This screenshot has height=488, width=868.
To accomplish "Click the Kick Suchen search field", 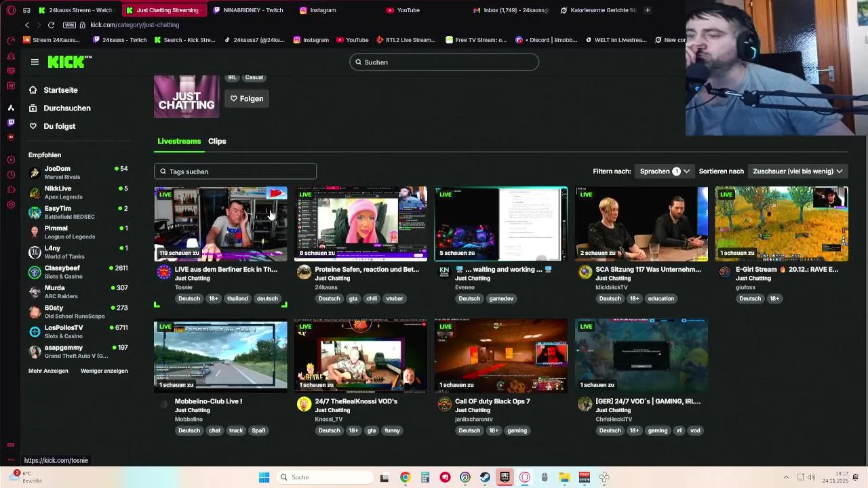I will pos(444,62).
